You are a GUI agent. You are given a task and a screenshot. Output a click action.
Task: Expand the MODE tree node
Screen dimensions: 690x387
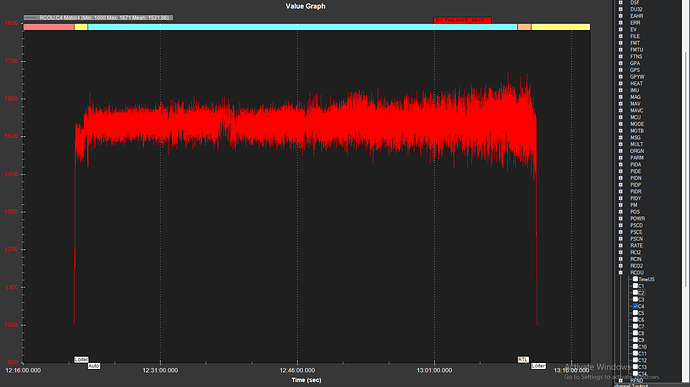point(620,124)
